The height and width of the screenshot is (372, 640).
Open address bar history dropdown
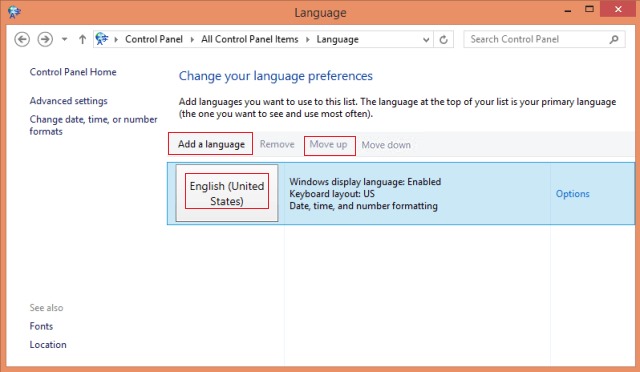click(x=426, y=40)
